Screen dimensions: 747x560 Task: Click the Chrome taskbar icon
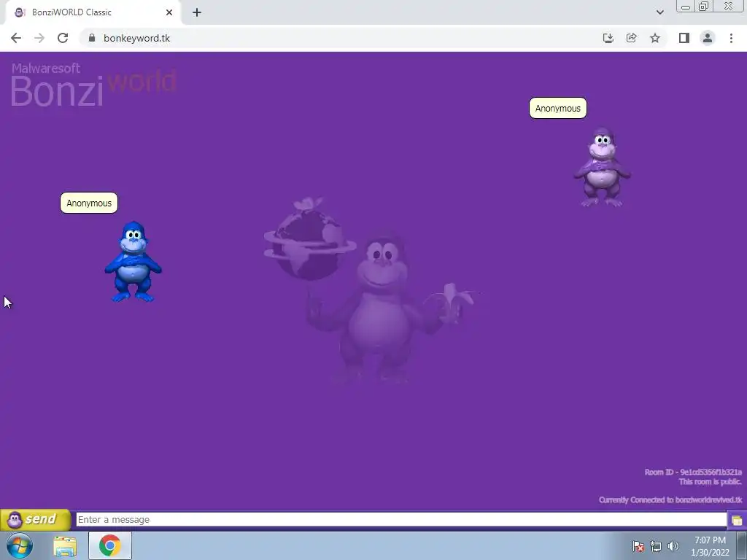[110, 545]
